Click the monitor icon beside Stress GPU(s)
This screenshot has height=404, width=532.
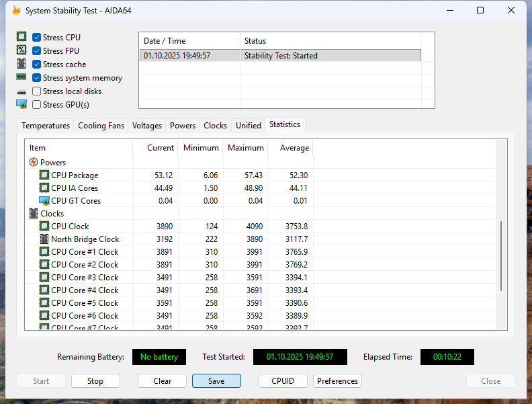point(21,104)
